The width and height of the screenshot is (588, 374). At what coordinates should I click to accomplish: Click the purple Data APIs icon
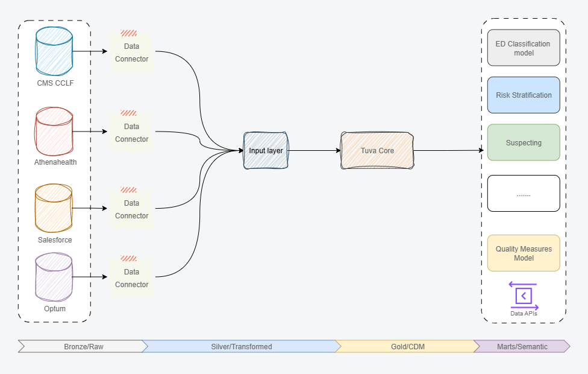point(523,296)
